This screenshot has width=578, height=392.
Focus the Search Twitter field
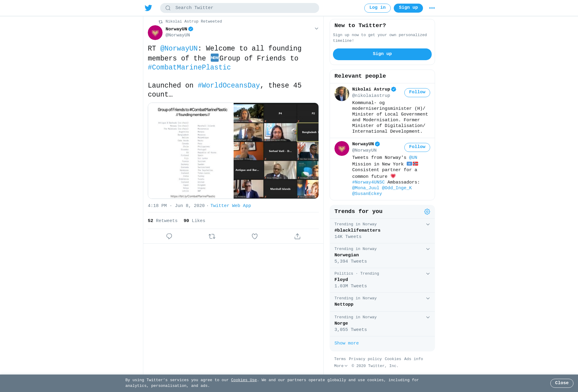click(240, 8)
